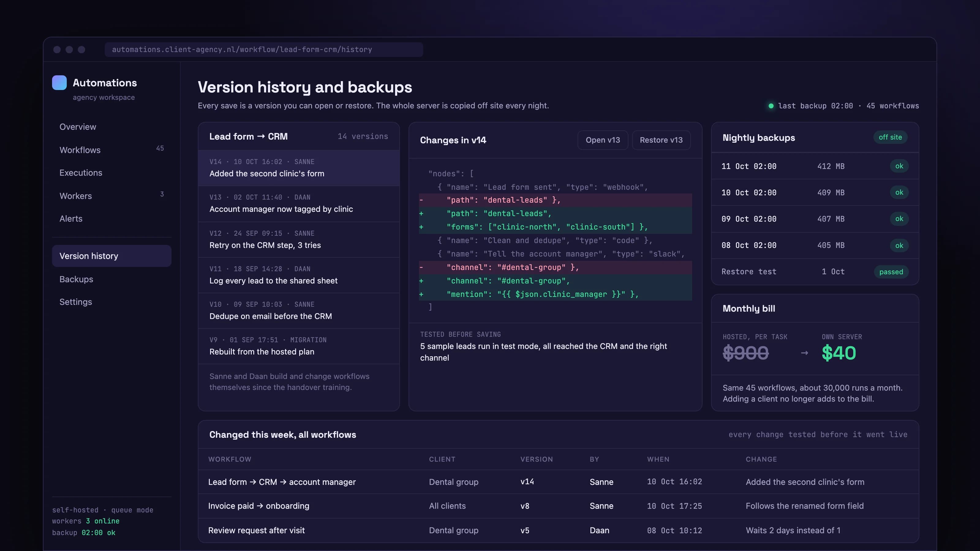Open the Review request after visit row
Screen dimensions: 980x551
559,530
